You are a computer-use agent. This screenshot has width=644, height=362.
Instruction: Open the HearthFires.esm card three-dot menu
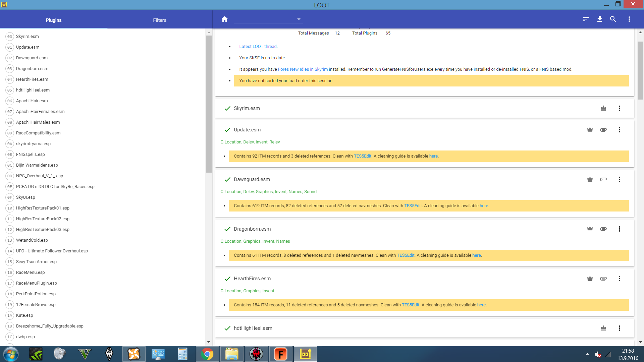(619, 279)
